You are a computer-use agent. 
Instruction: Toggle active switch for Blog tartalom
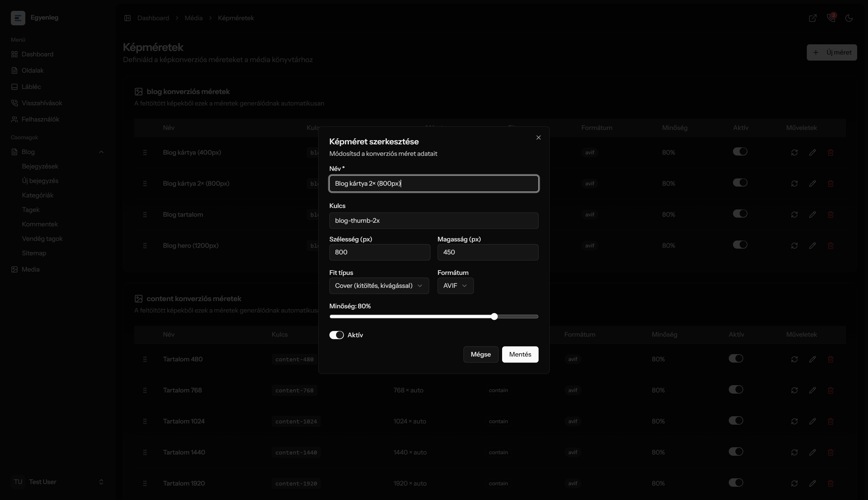tap(740, 214)
